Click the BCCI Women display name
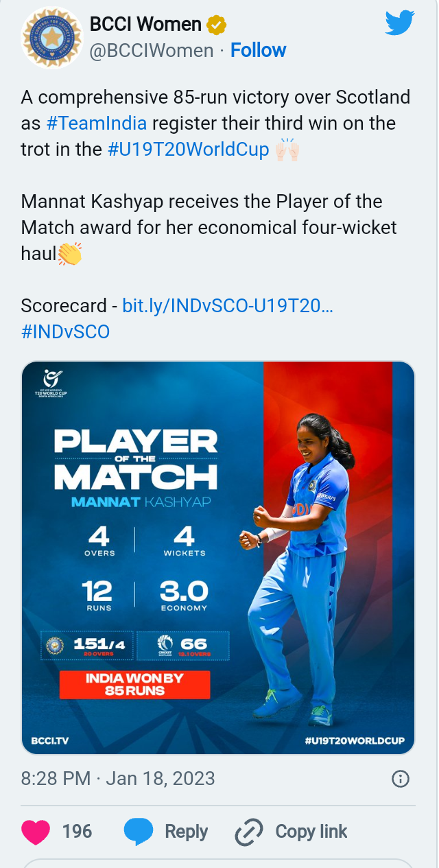Image resolution: width=439 pixels, height=868 pixels. click(145, 25)
